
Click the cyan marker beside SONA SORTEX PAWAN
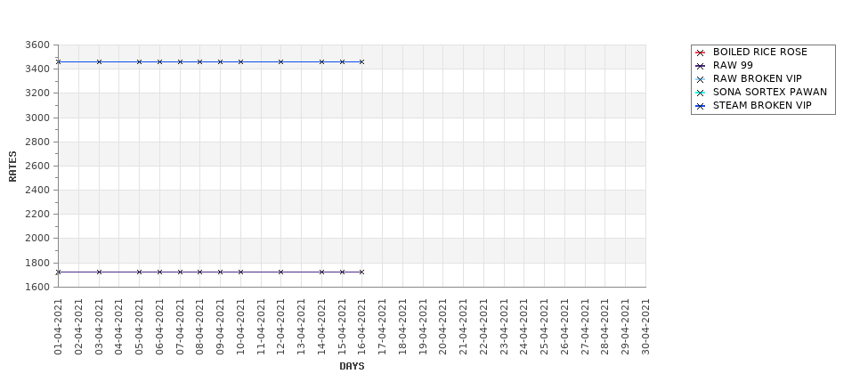(701, 93)
